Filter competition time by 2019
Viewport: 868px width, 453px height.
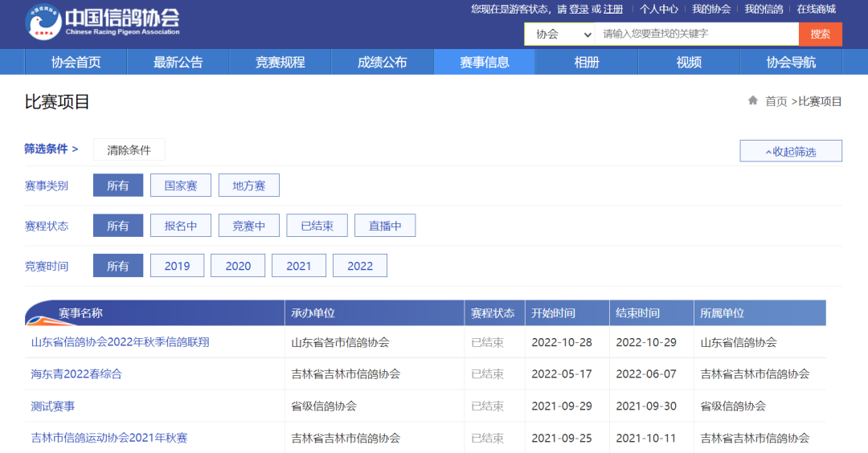(x=177, y=266)
